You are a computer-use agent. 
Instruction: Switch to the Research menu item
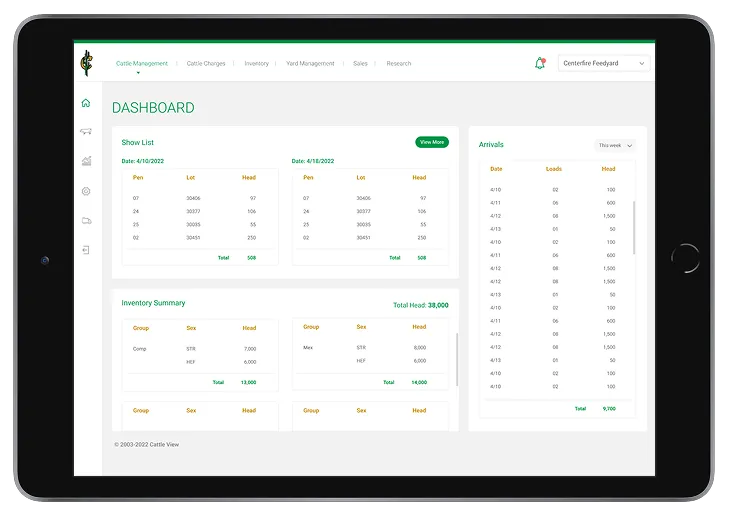coord(399,64)
